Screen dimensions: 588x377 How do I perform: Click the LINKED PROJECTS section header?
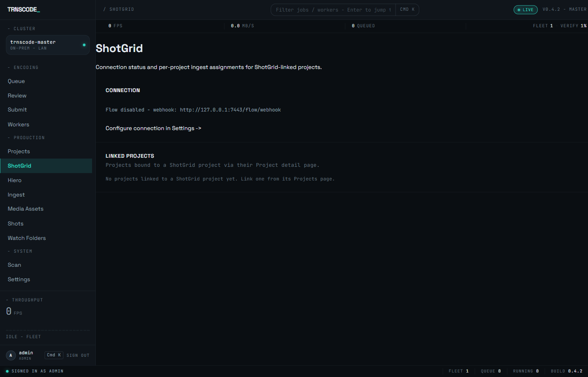pyautogui.click(x=130, y=156)
